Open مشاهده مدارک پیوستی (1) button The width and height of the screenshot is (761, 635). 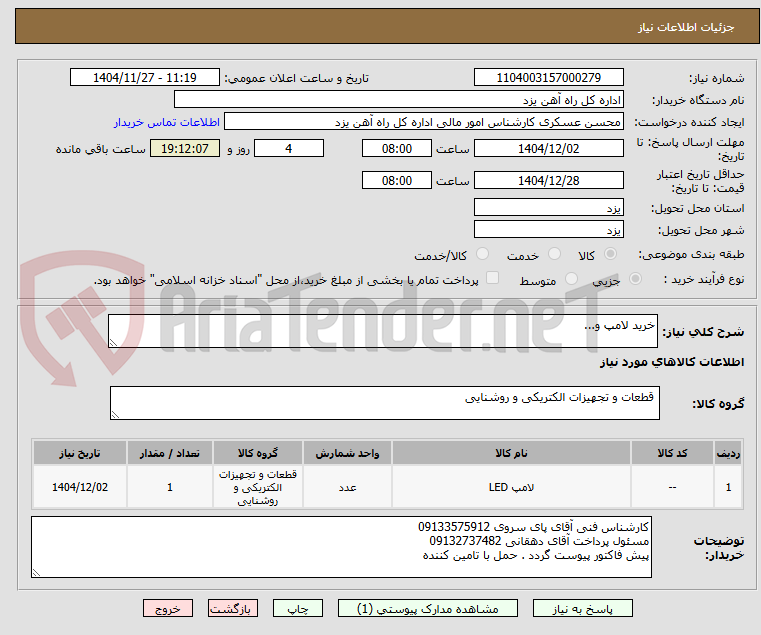point(428,608)
